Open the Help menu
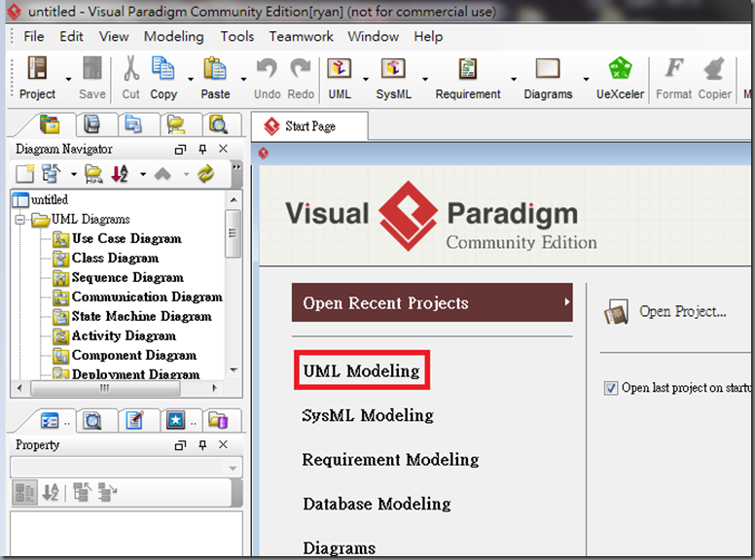The height and width of the screenshot is (560, 755). pos(428,37)
